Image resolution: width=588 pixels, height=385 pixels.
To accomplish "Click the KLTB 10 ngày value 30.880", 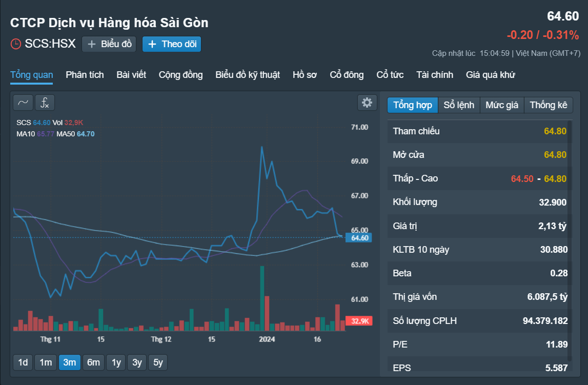I will click(554, 250).
